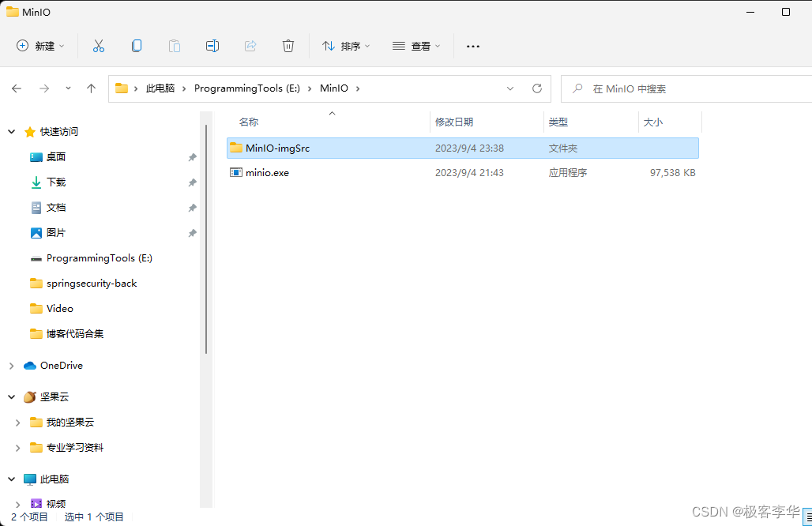The image size is (812, 526).
Task: Open the 新建 (New) dropdown
Action: (x=40, y=46)
